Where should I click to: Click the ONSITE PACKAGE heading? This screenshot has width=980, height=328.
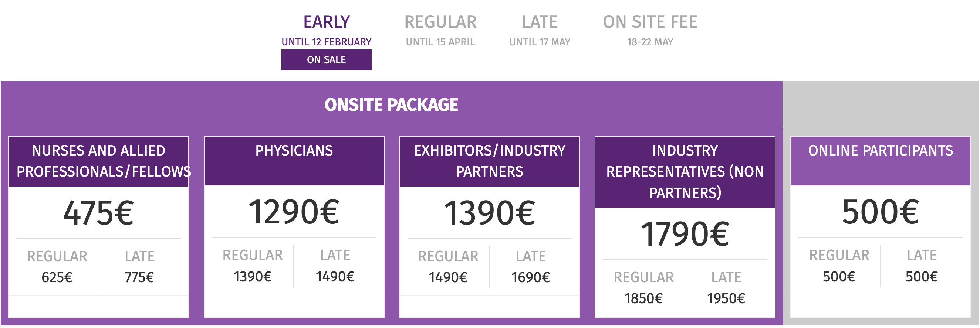point(391,105)
